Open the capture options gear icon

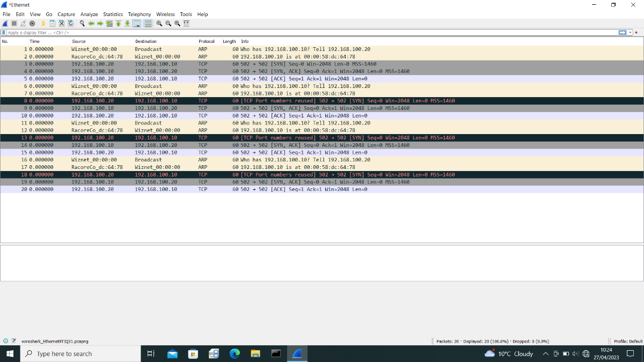click(x=32, y=24)
